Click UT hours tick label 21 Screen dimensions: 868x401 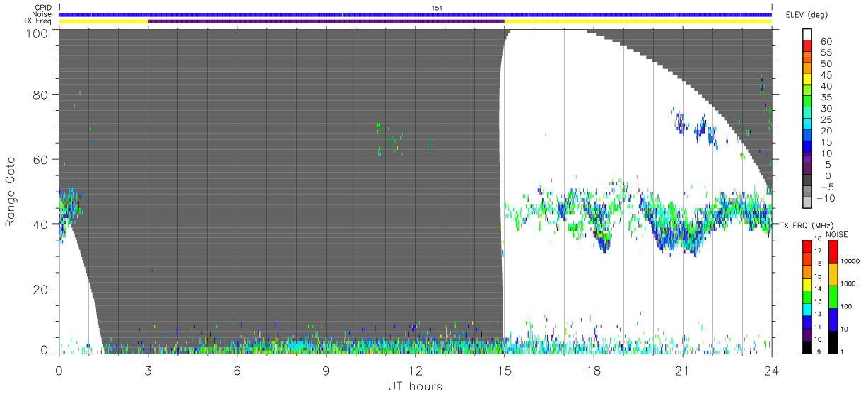click(683, 370)
